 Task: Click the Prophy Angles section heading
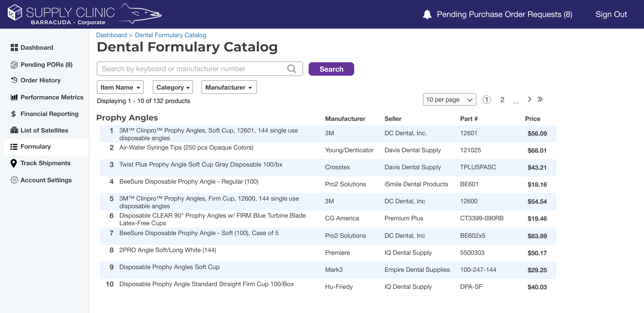click(x=127, y=118)
